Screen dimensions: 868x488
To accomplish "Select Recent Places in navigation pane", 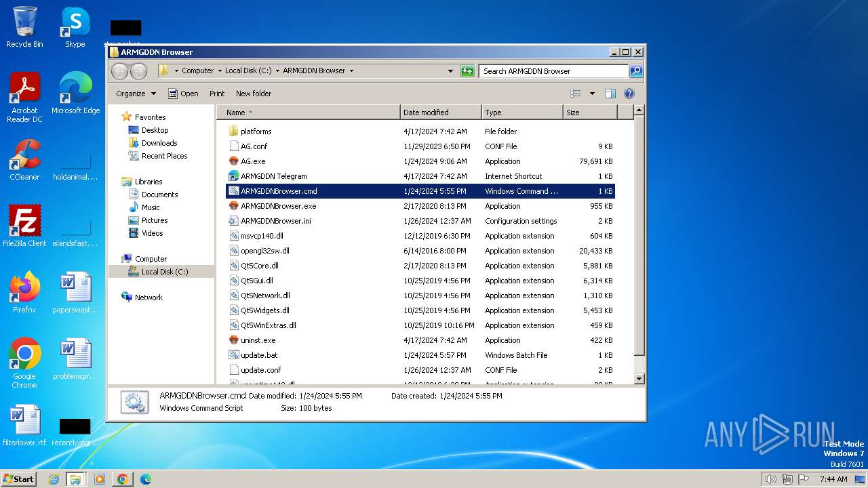I will (x=164, y=156).
